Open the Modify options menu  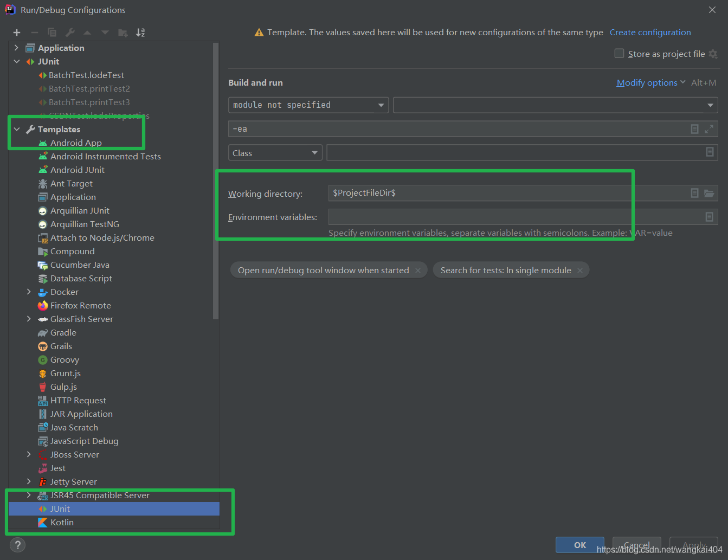point(651,83)
